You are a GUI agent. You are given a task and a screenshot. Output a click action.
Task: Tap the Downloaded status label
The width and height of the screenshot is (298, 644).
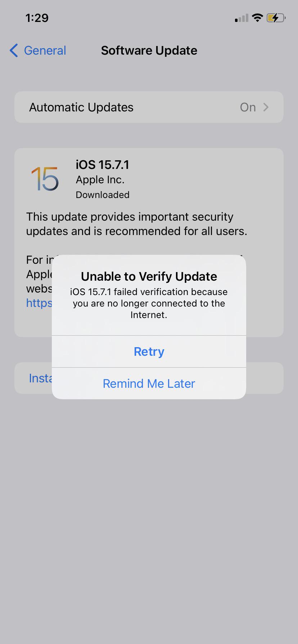(x=103, y=195)
